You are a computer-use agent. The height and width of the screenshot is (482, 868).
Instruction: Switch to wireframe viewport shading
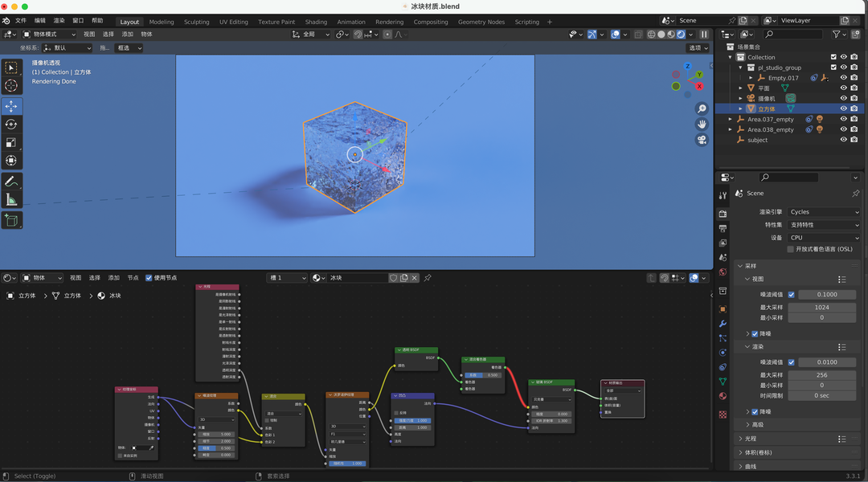pos(652,35)
